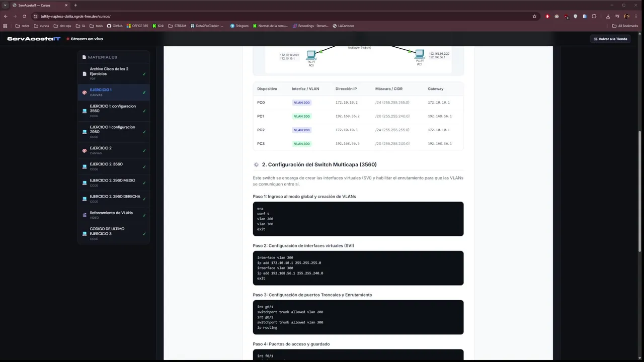
Task: Toggle checkmark for EJERCICIO 1 configuracion 2960
Action: (144, 132)
